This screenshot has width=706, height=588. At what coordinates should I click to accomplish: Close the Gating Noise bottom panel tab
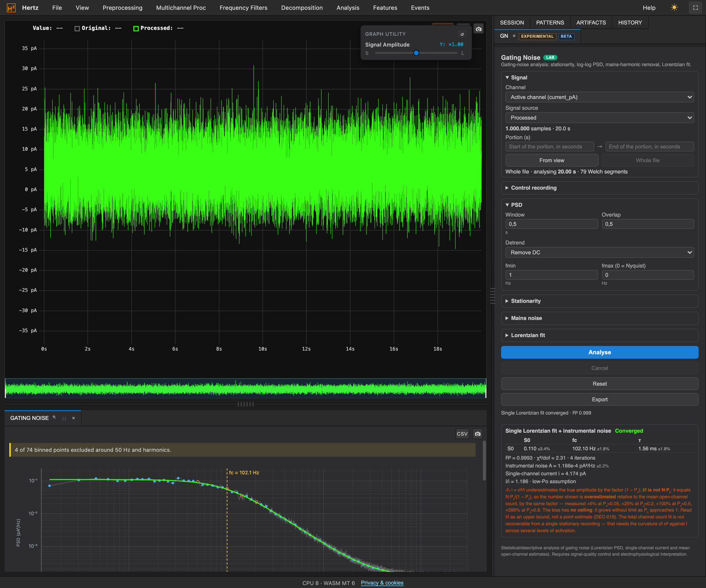pyautogui.click(x=73, y=418)
